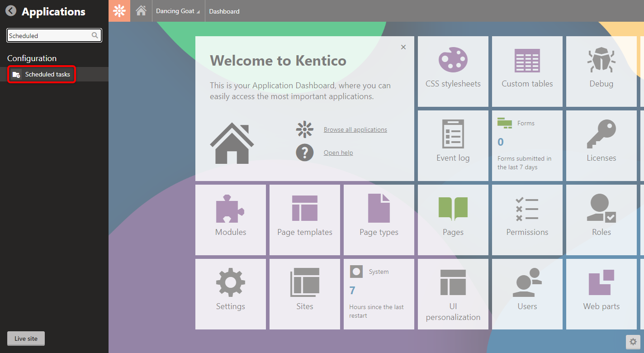Click the Browse all applications link

coord(355,129)
